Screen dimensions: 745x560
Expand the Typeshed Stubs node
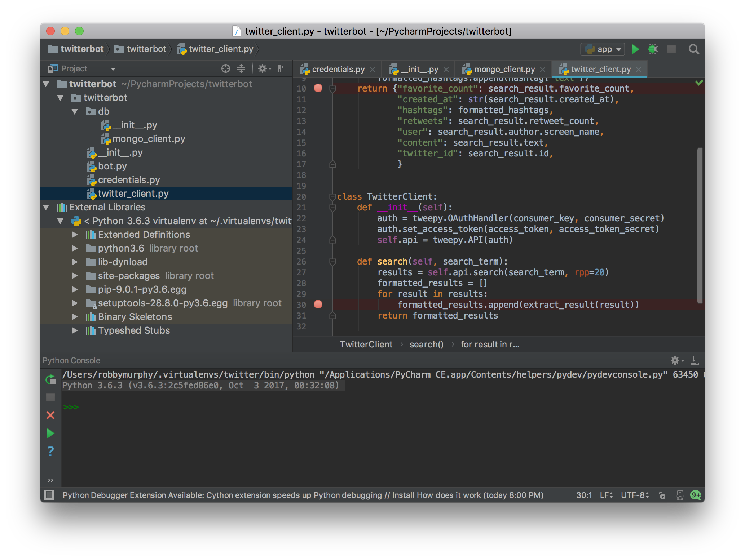pyautogui.click(x=75, y=330)
